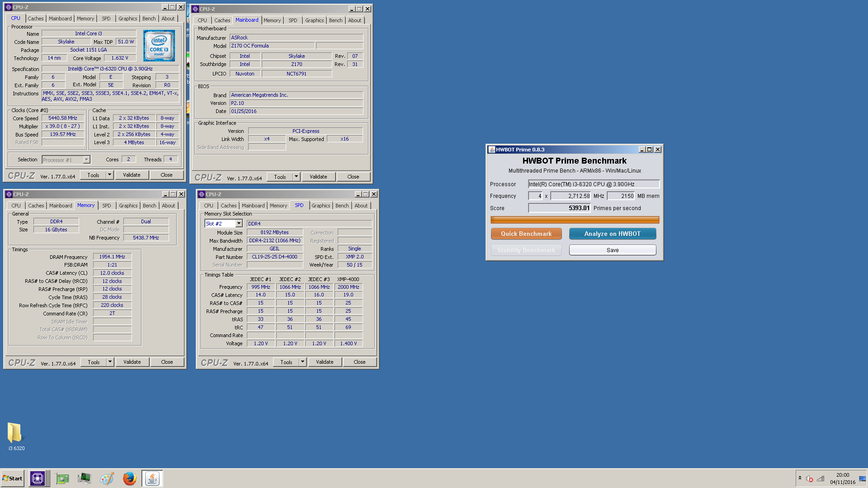Validate in the SPD window
The width and height of the screenshot is (868, 488).
325,362
